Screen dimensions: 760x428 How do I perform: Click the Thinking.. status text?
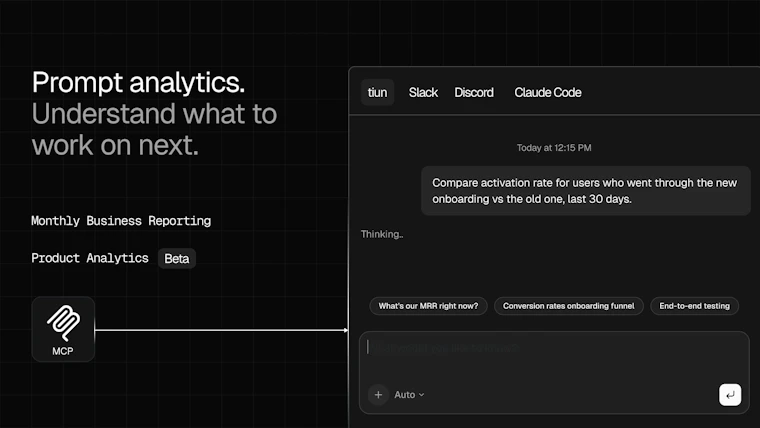pyautogui.click(x=382, y=234)
